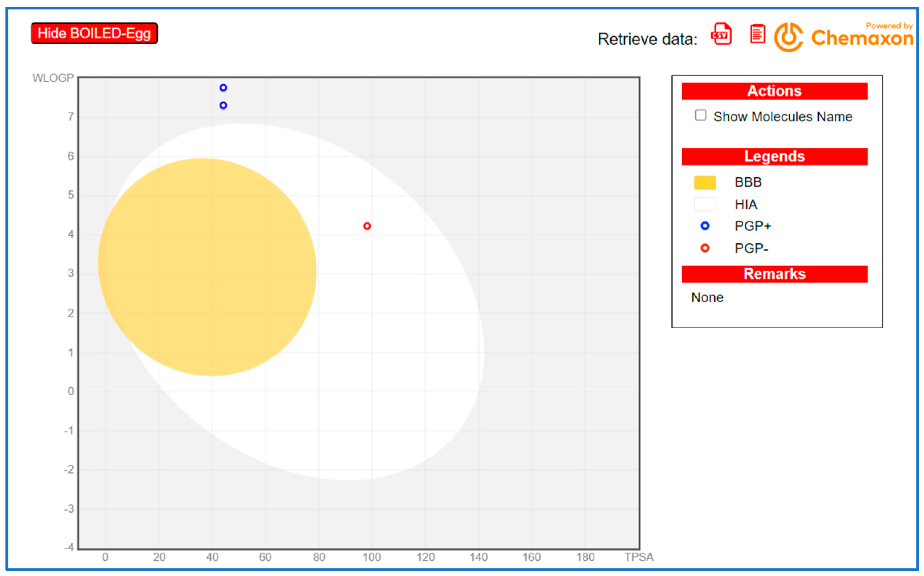Download data as CSV file icon

click(x=721, y=34)
